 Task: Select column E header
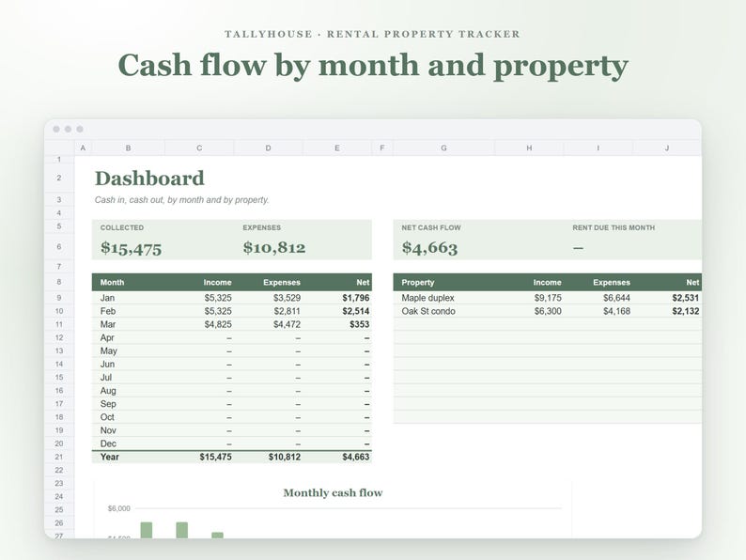337,148
